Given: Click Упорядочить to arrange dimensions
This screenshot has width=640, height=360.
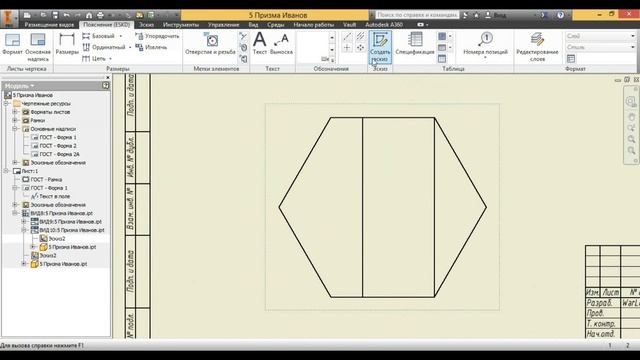Looking at the screenshot, I should coord(157,36).
